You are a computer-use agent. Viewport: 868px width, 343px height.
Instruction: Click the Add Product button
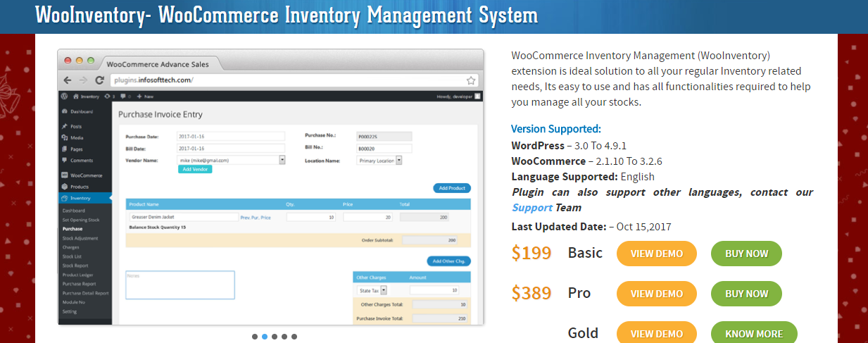point(452,188)
